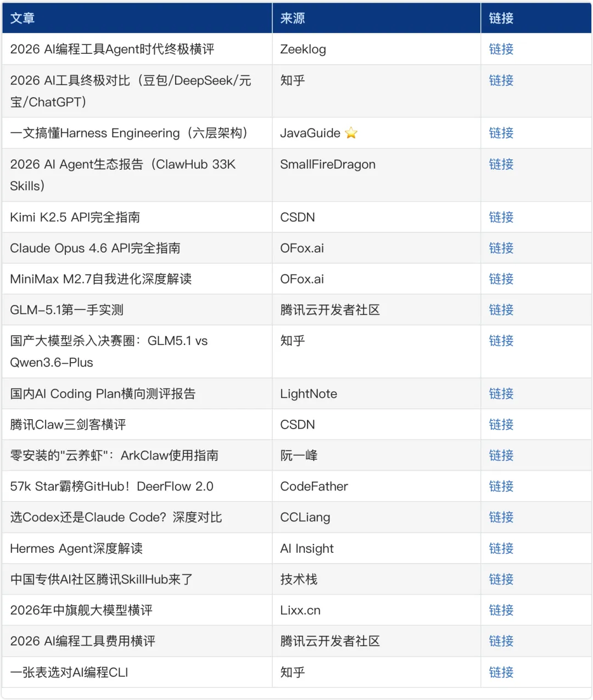The width and height of the screenshot is (593, 700).
Task: Open link for Claude Opus 4.6 API完全指南
Action: (x=501, y=248)
